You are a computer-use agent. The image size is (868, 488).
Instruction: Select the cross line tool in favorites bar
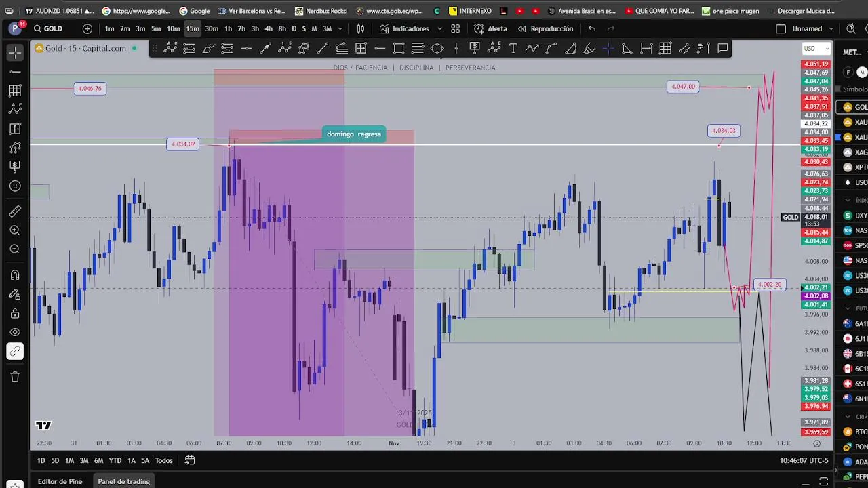click(x=608, y=48)
